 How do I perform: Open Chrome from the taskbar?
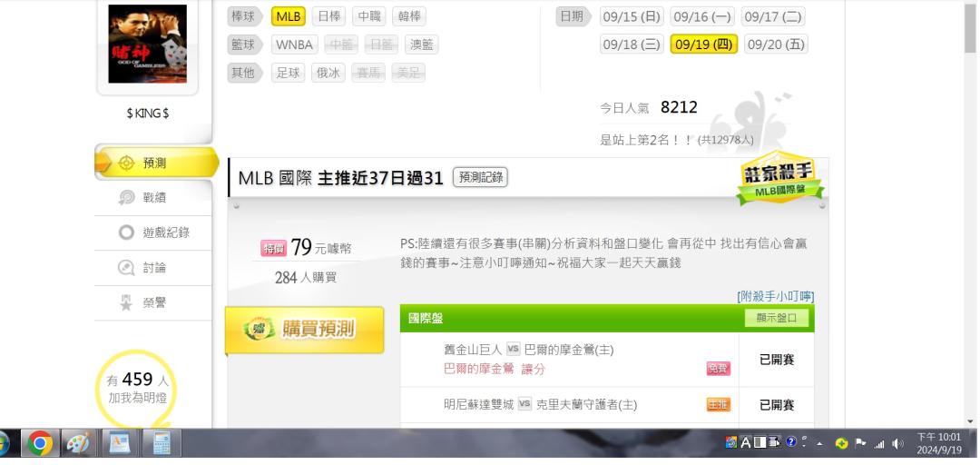point(39,444)
